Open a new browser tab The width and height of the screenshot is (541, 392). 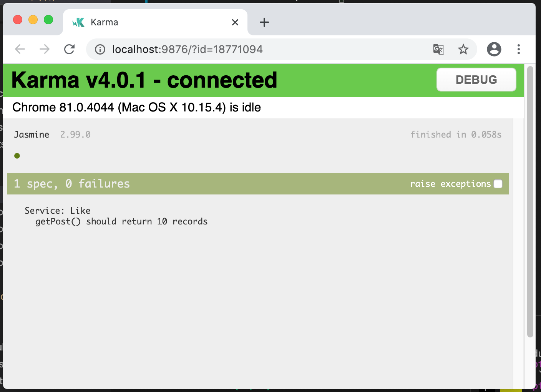264,22
